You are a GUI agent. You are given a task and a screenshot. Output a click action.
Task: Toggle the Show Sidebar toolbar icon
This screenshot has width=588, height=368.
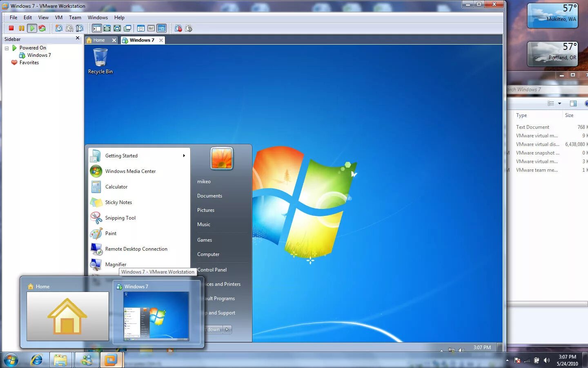(97, 28)
